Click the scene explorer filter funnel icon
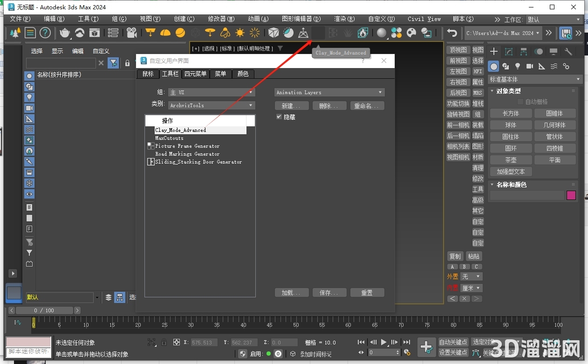This screenshot has height=364, width=588. coord(113,63)
